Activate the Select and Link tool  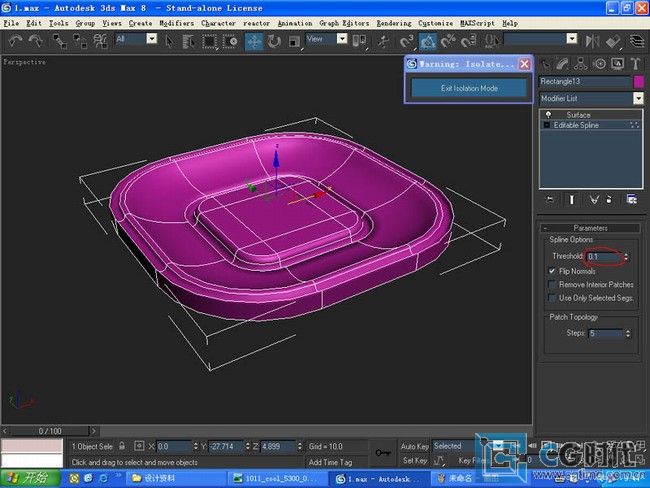(x=60, y=41)
